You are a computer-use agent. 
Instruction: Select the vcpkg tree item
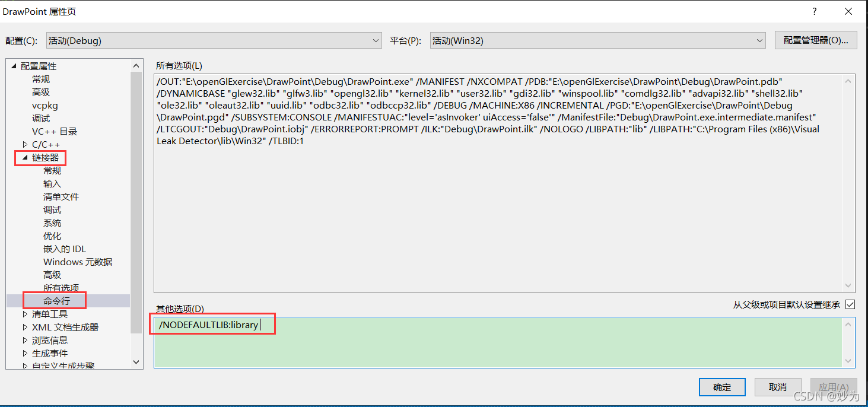[44, 105]
